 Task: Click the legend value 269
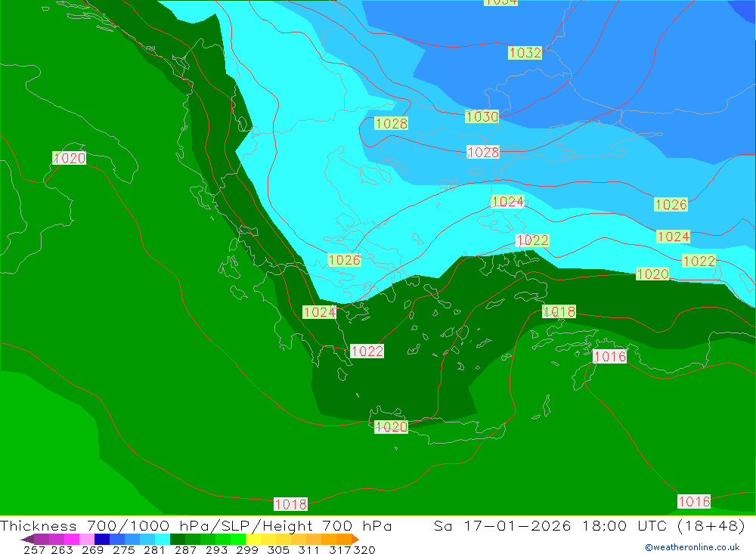pos(92,549)
